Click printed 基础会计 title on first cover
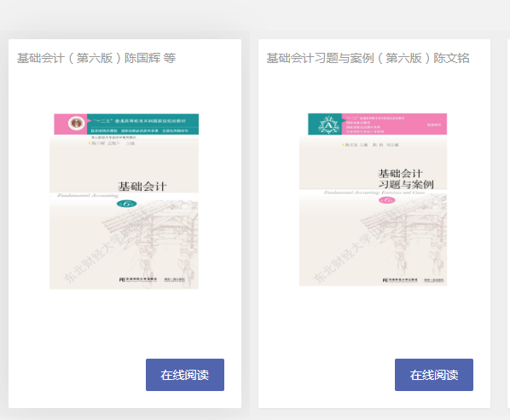Screen dimensions: 510x420 pos(142,187)
